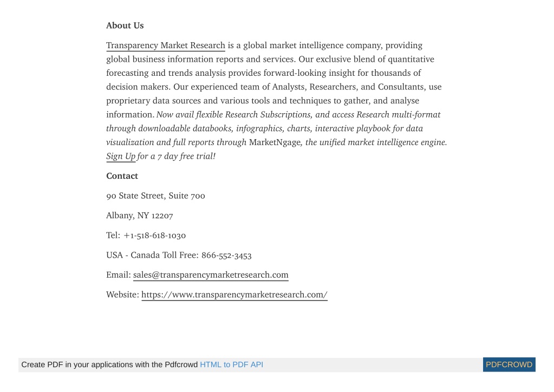Click the 'USA - Canada Toll Free' label
Image resolution: width=554 pixels, height=392 pixels.
(x=152, y=255)
